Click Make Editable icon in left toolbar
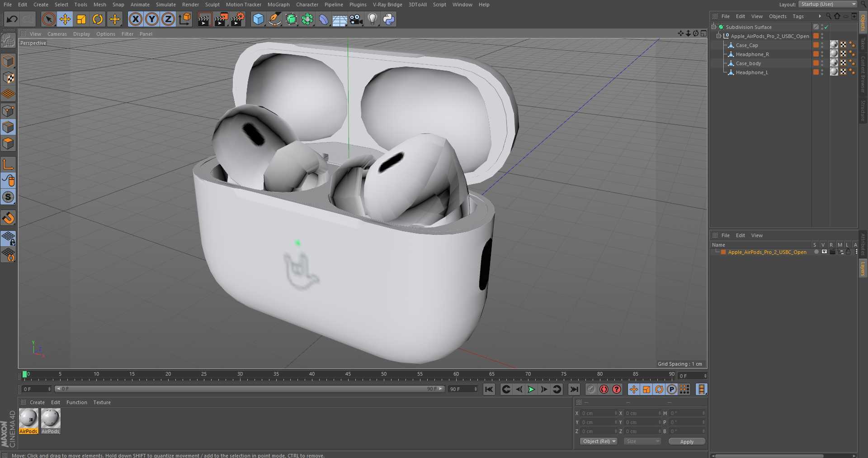The height and width of the screenshot is (458, 868). pyautogui.click(x=8, y=41)
